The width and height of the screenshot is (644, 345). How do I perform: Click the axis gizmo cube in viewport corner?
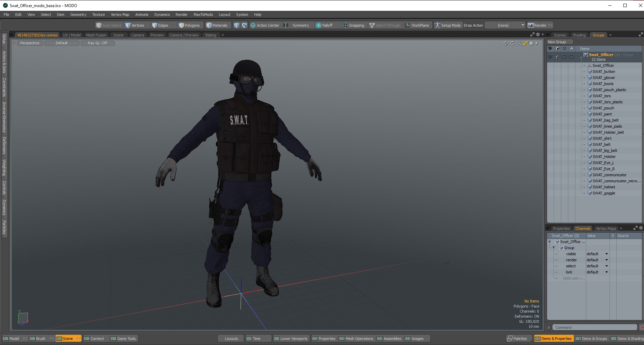(23, 318)
